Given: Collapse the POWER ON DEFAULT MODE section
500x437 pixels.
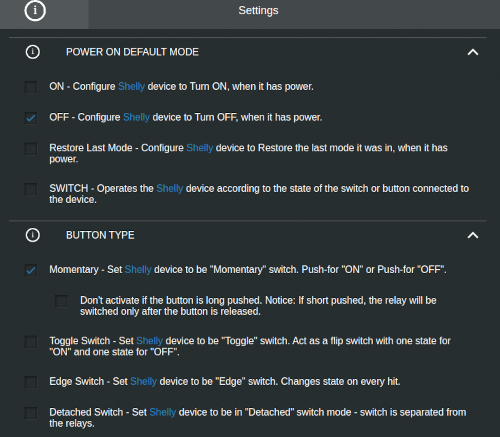Looking at the screenshot, I should 473,52.
